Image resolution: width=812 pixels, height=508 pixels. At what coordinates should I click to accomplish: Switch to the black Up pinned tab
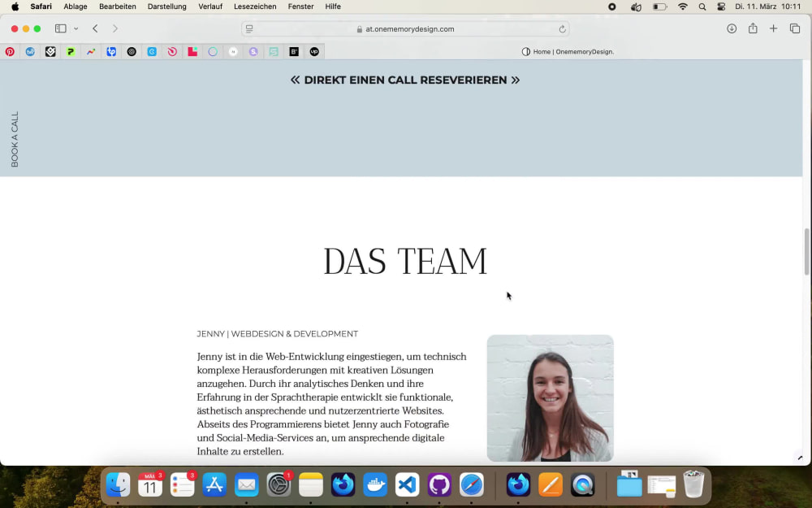314,51
